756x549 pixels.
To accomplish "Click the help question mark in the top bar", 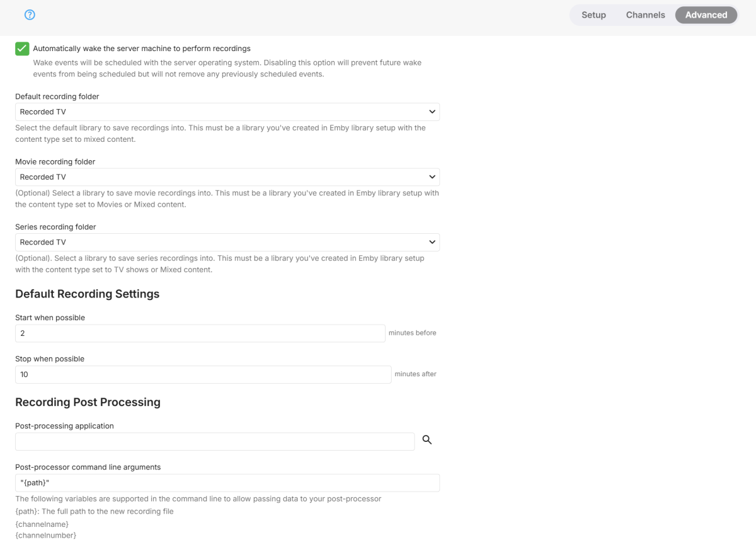I will click(x=30, y=14).
